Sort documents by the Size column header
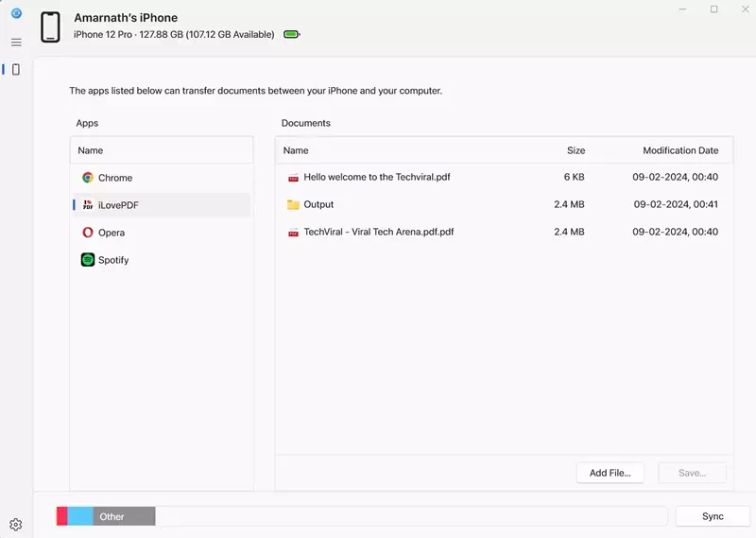The width and height of the screenshot is (756, 538). point(576,150)
